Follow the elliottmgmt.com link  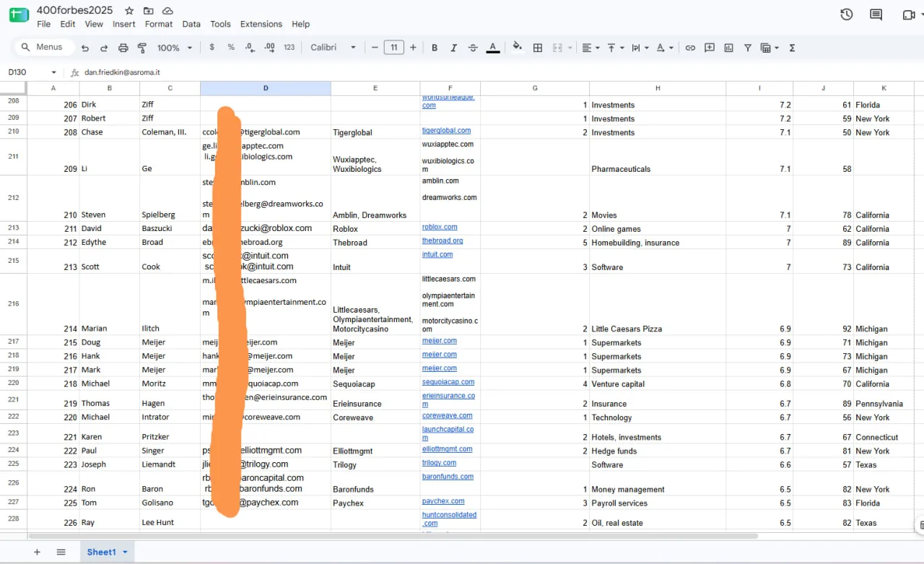[447, 448]
